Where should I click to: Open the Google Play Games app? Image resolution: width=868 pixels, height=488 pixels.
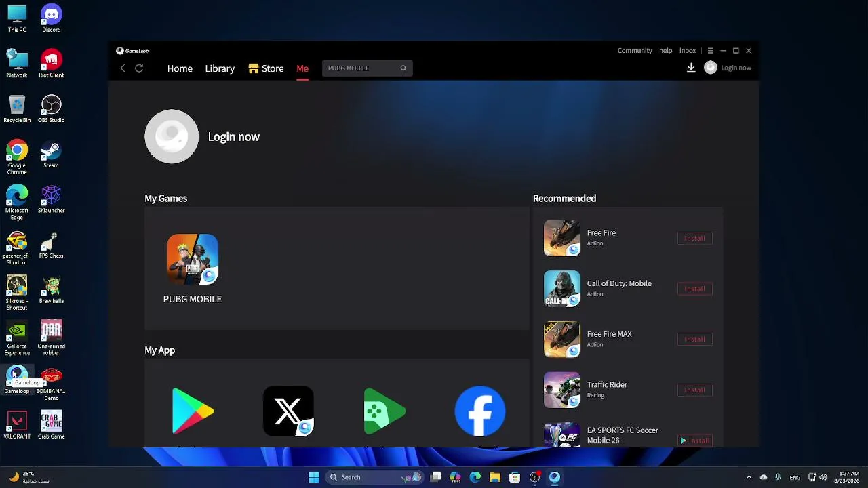384,411
